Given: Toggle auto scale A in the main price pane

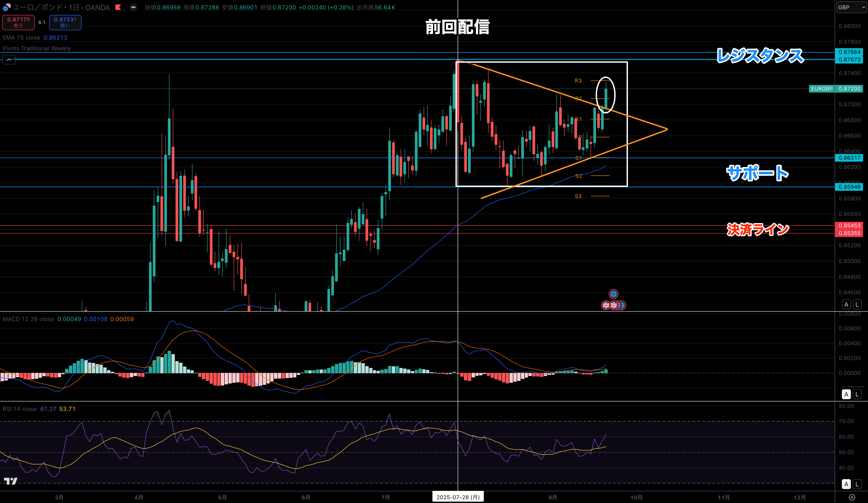Looking at the screenshot, I should (x=846, y=304).
